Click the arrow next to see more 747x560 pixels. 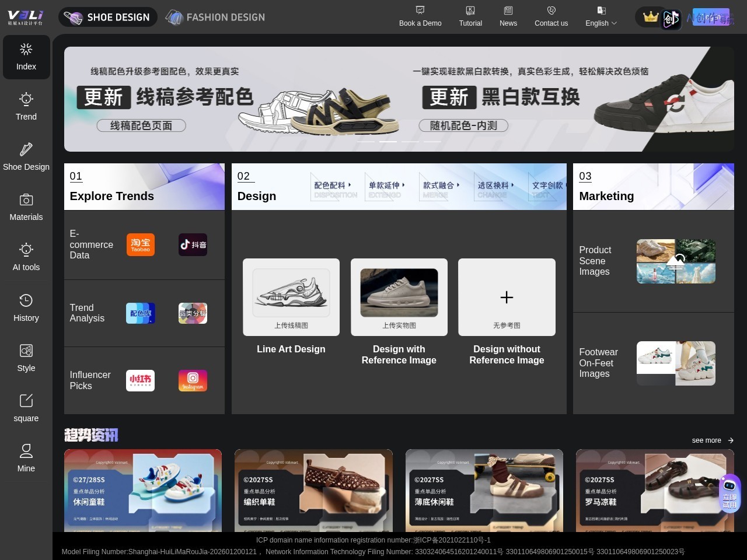pos(731,440)
